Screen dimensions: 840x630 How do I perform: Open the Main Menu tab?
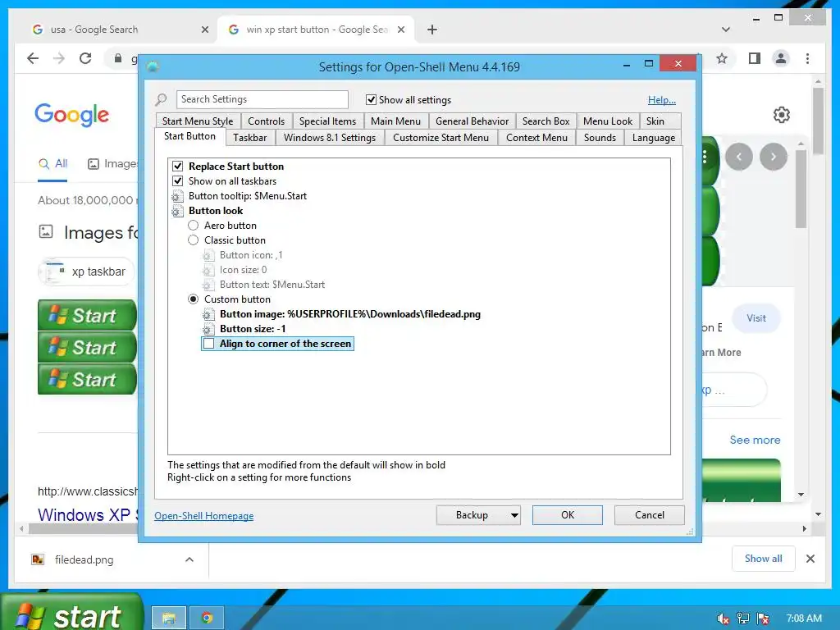[x=396, y=121]
